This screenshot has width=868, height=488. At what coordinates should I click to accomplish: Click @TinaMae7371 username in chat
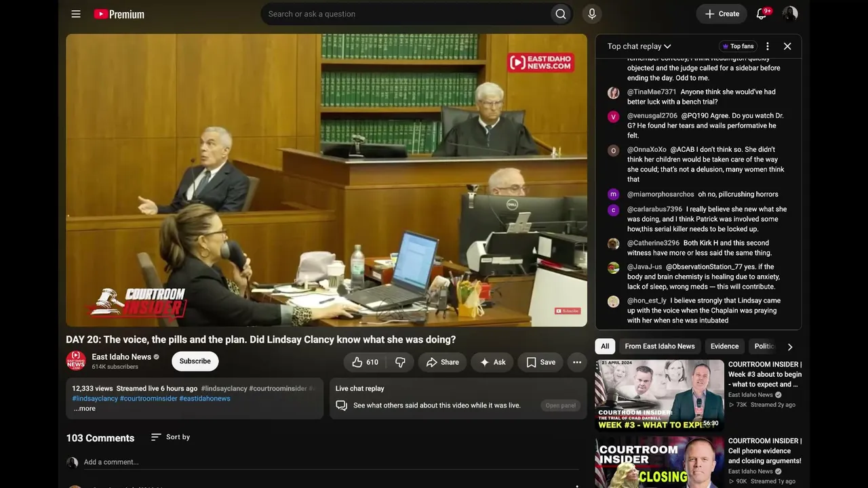tap(652, 92)
